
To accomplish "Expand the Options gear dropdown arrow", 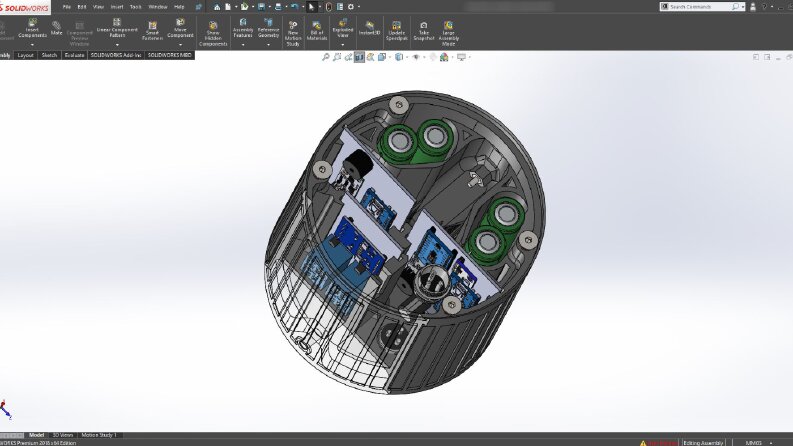I will tap(359, 7).
